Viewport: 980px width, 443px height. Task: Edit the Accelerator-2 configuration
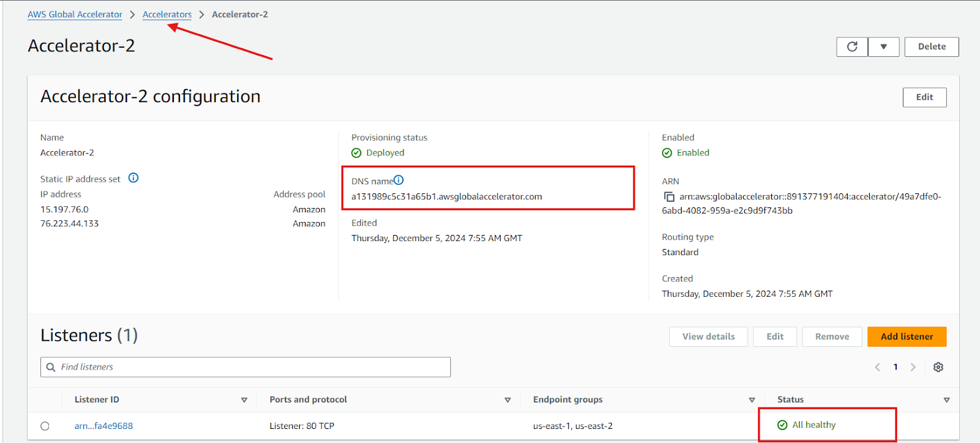(x=924, y=97)
